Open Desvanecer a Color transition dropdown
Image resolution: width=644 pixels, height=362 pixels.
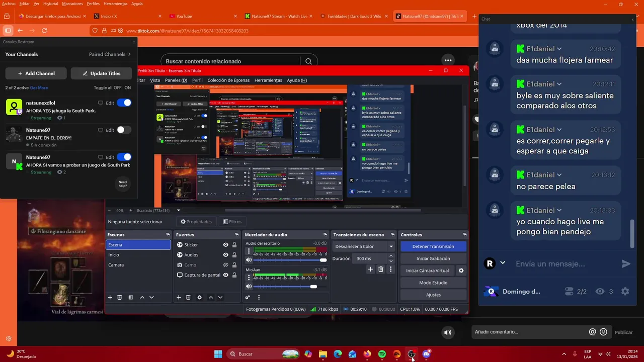(364, 246)
